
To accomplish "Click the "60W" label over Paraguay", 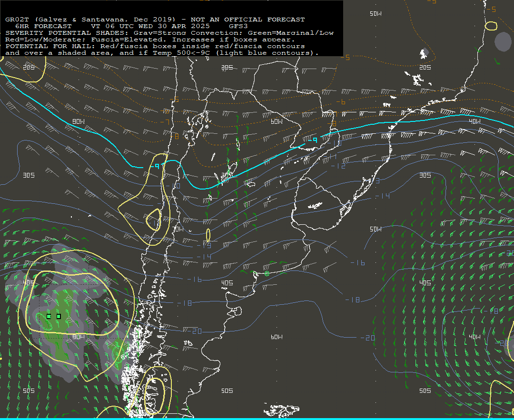I will [277, 121].
